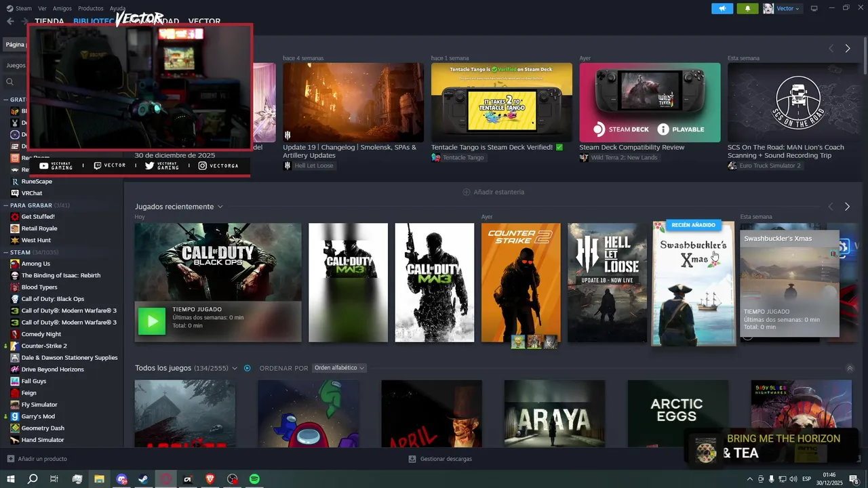
Task: Open Gestionar descargas
Action: [440, 459]
